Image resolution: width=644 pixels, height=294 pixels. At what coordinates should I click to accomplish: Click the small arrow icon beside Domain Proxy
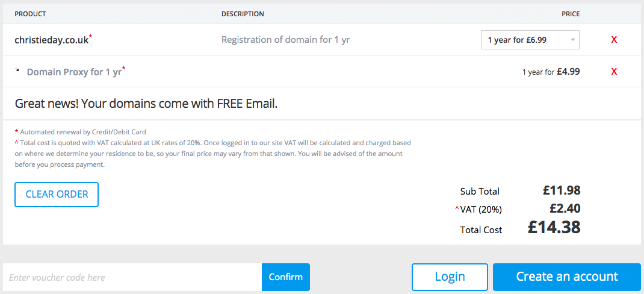pyautogui.click(x=17, y=70)
